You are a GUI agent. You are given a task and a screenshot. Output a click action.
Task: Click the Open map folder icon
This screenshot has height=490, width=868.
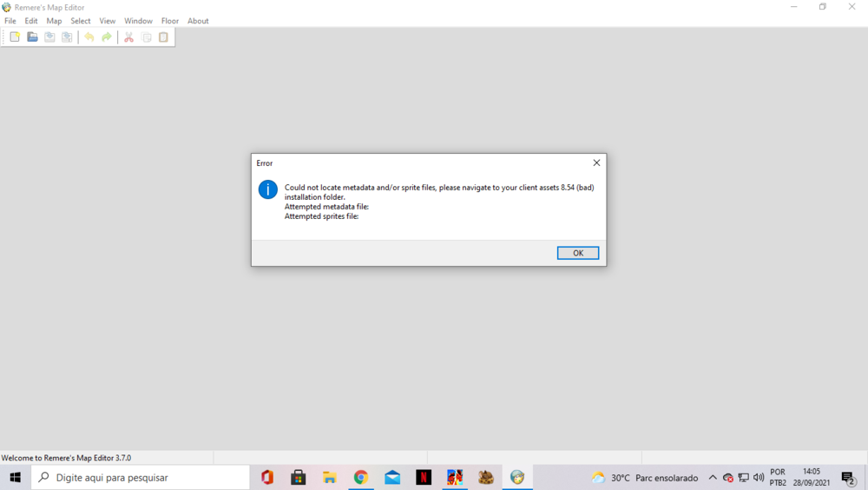click(32, 37)
